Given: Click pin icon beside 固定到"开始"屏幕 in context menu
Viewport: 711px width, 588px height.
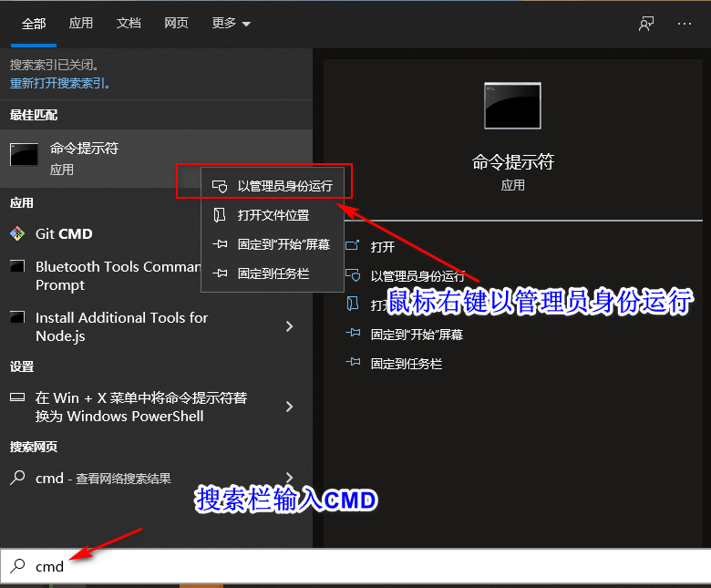Looking at the screenshot, I should tap(220, 244).
